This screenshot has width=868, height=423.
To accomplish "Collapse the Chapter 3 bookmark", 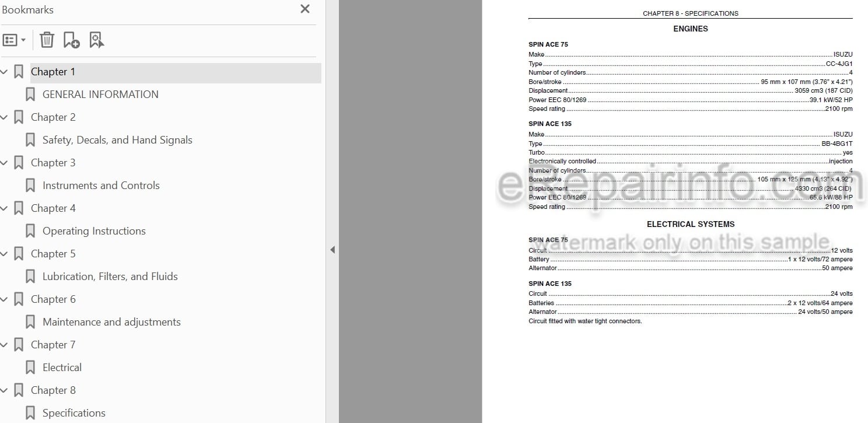I will tap(5, 163).
